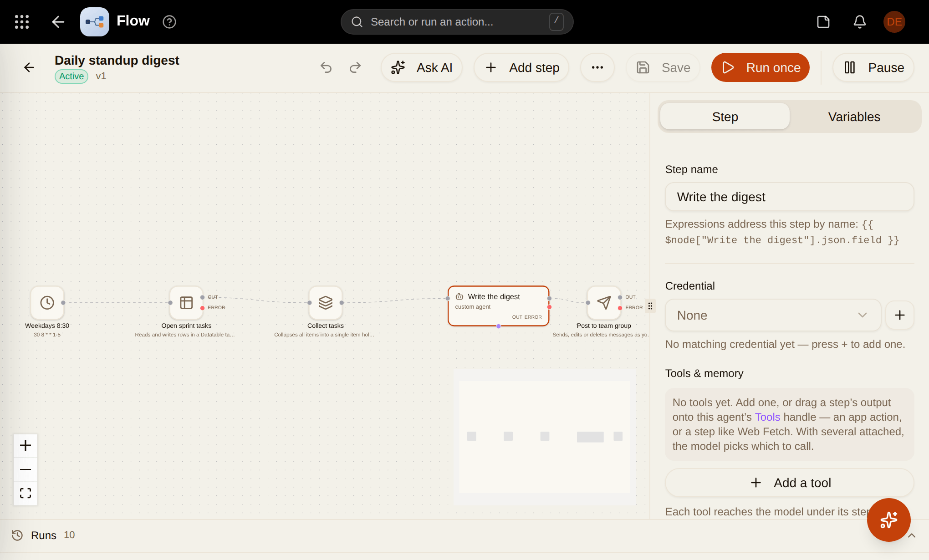The height and width of the screenshot is (560, 929).
Task: Open the more options ellipsis menu
Action: tap(597, 67)
